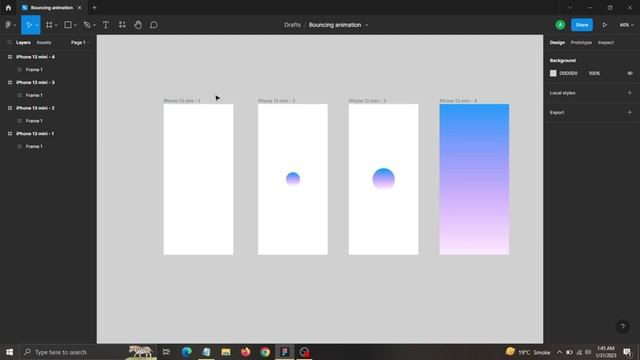Click the user avatar A
This screenshot has width=640, height=360.
pyautogui.click(x=560, y=25)
